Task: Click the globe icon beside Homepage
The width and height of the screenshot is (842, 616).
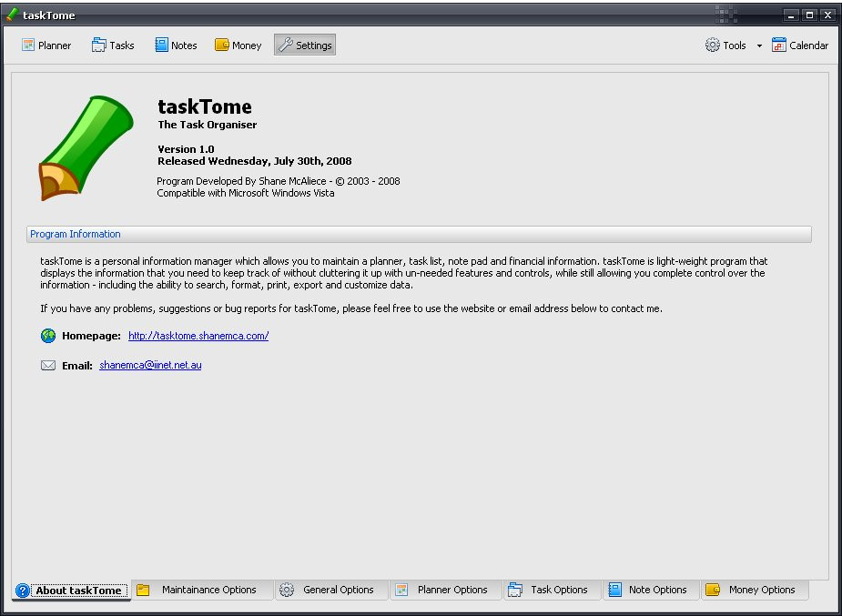Action: pyautogui.click(x=48, y=336)
